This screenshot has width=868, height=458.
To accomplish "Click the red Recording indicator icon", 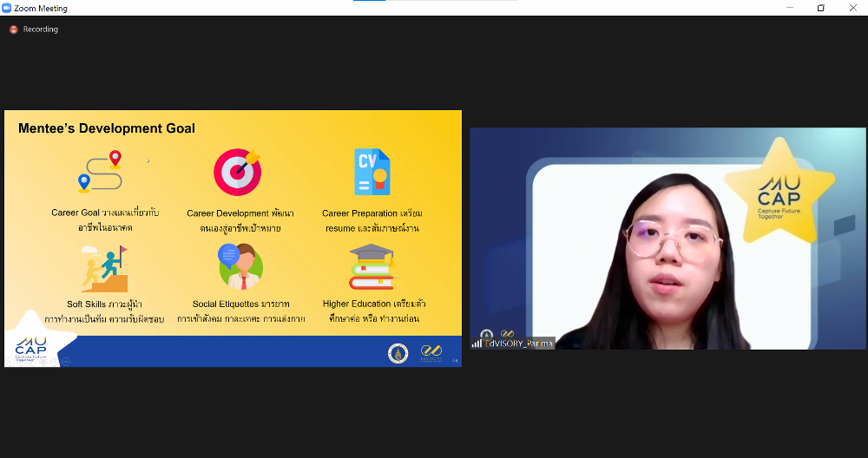I will tap(13, 29).
